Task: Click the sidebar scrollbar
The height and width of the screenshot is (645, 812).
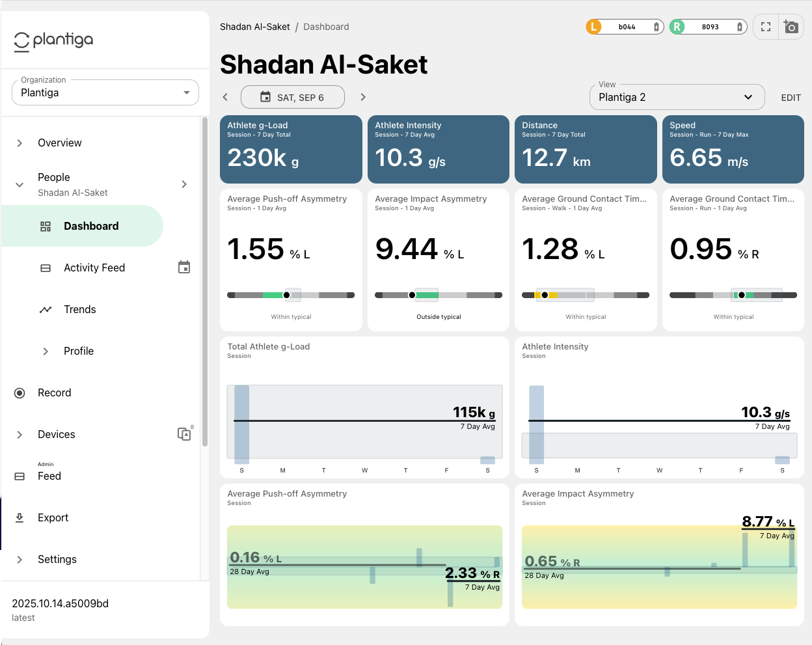Action: pyautogui.click(x=205, y=281)
